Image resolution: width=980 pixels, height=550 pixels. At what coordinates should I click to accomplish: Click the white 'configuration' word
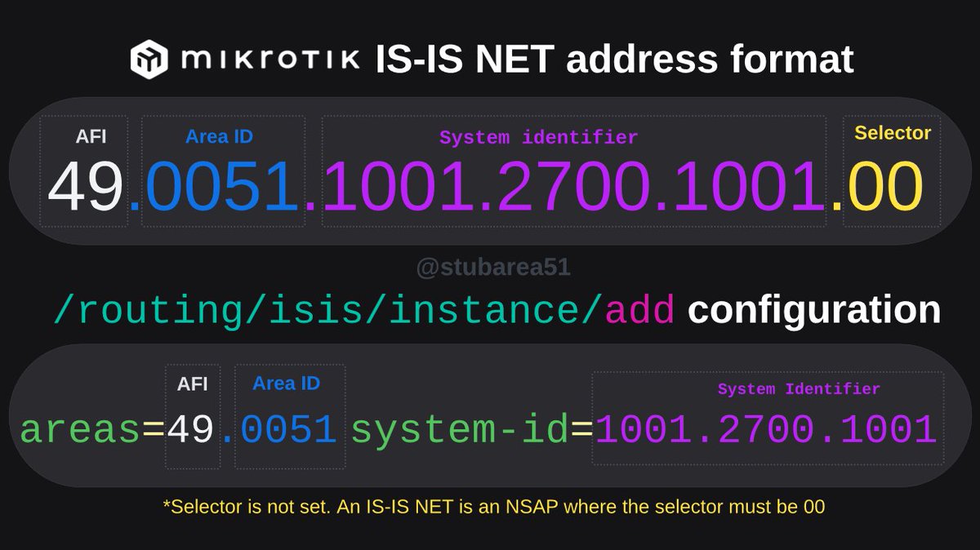[814, 310]
